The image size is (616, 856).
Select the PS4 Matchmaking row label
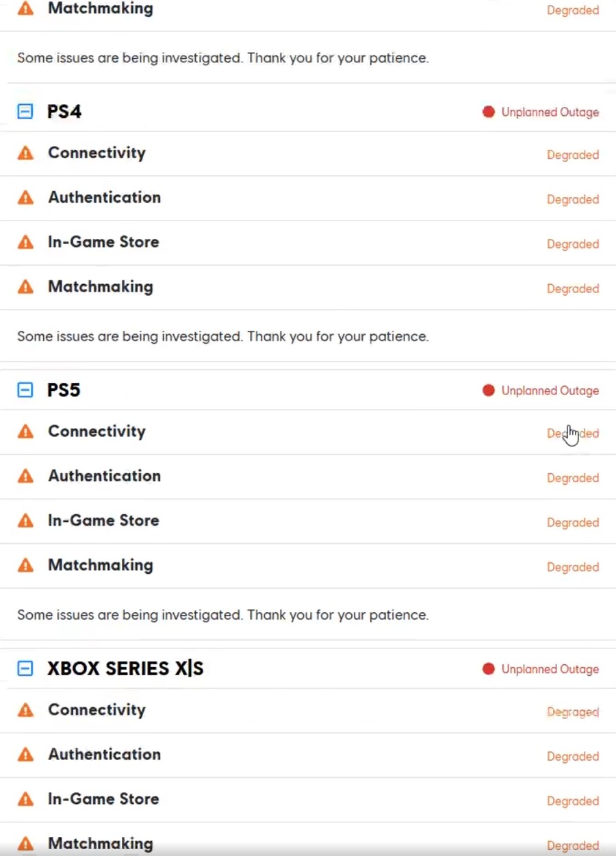100,287
